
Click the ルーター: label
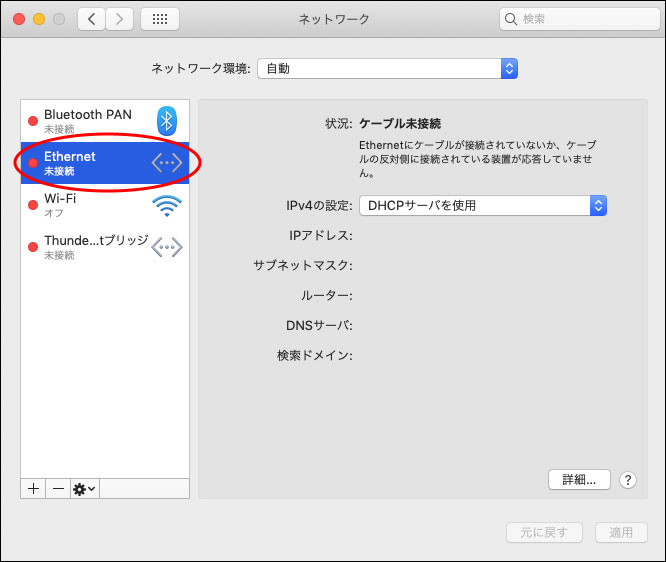point(326,295)
